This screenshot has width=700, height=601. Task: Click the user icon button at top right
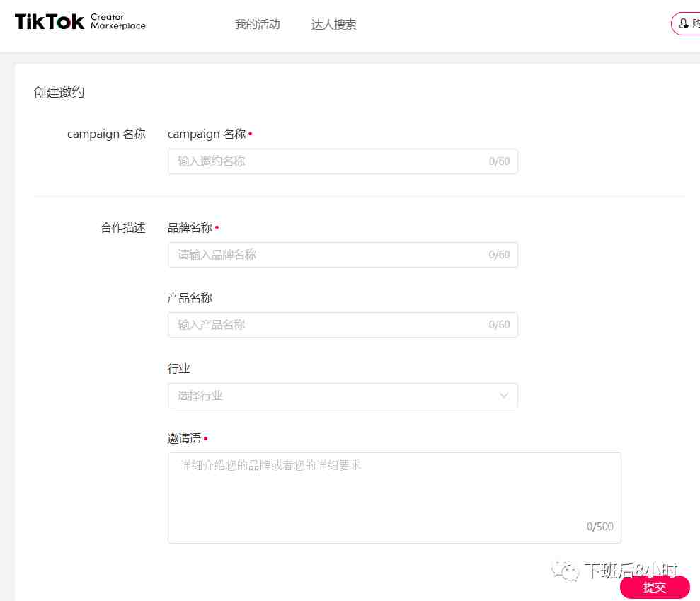point(686,23)
